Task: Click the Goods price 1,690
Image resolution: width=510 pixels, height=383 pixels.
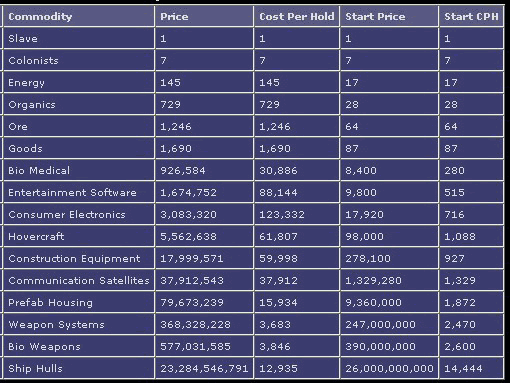Action: pyautogui.click(x=176, y=149)
